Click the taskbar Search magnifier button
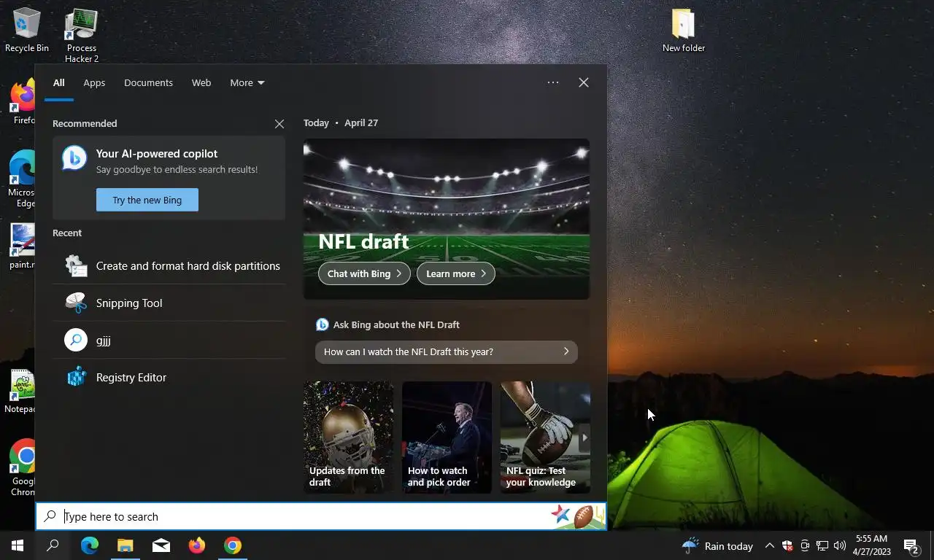 pyautogui.click(x=53, y=545)
